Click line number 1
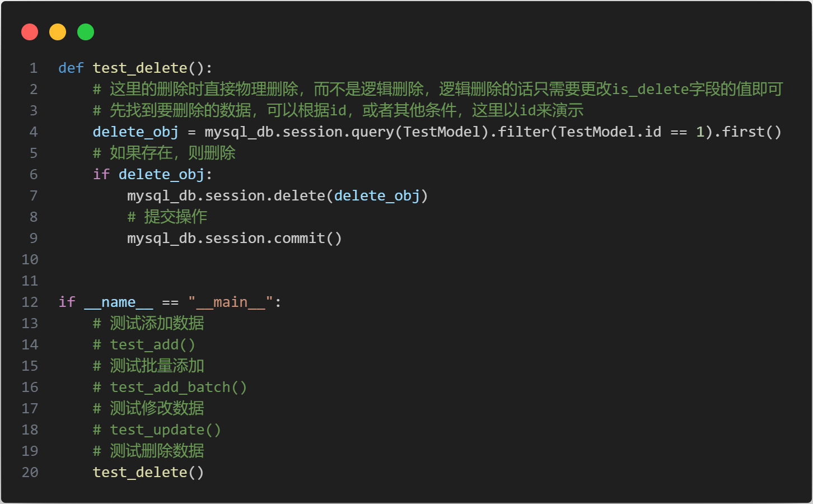 34,68
